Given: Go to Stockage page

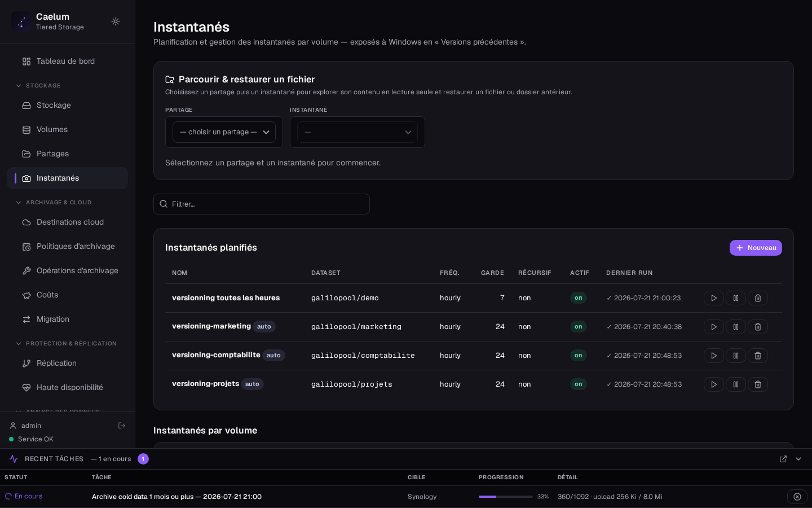Looking at the screenshot, I should coord(67,105).
